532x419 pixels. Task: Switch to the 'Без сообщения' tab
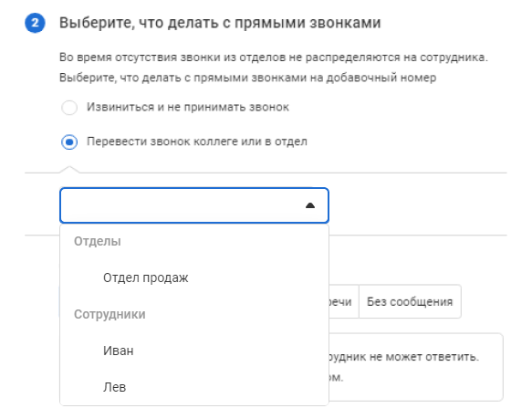[x=410, y=301]
